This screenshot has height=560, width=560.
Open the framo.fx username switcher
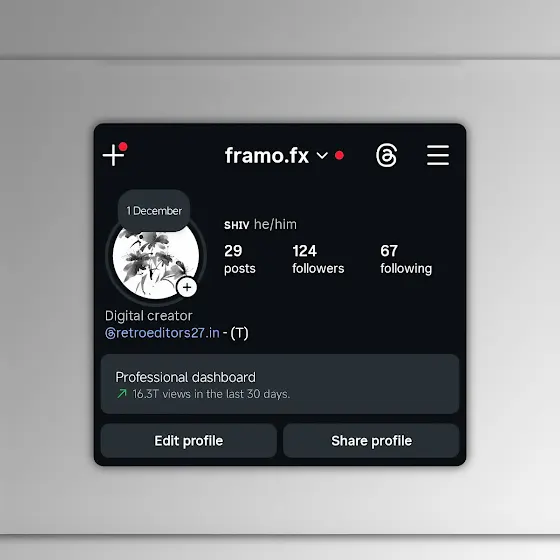coord(267,155)
